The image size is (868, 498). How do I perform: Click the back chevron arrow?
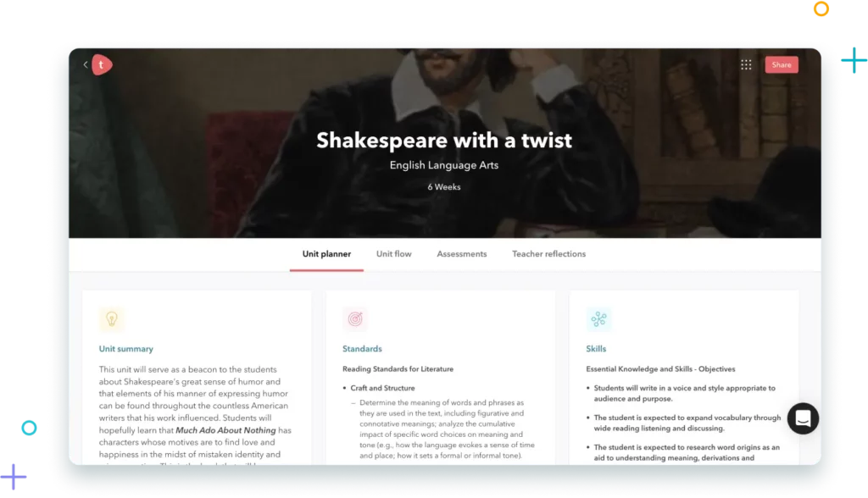coord(85,64)
